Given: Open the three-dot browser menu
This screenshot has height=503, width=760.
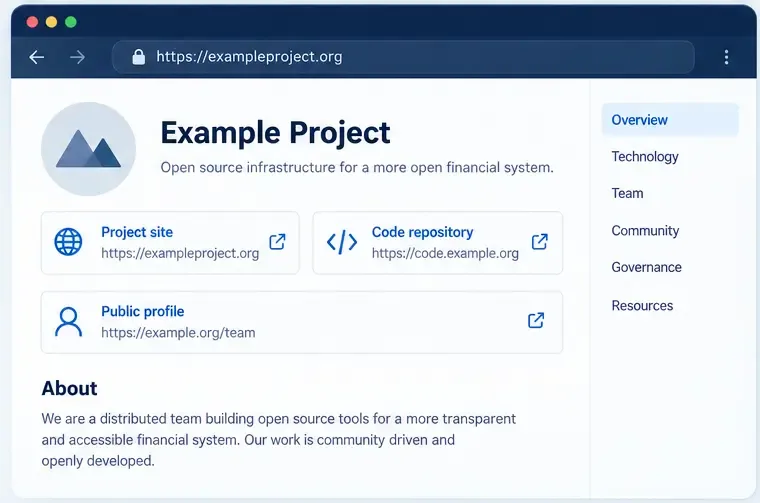Looking at the screenshot, I should click(726, 57).
